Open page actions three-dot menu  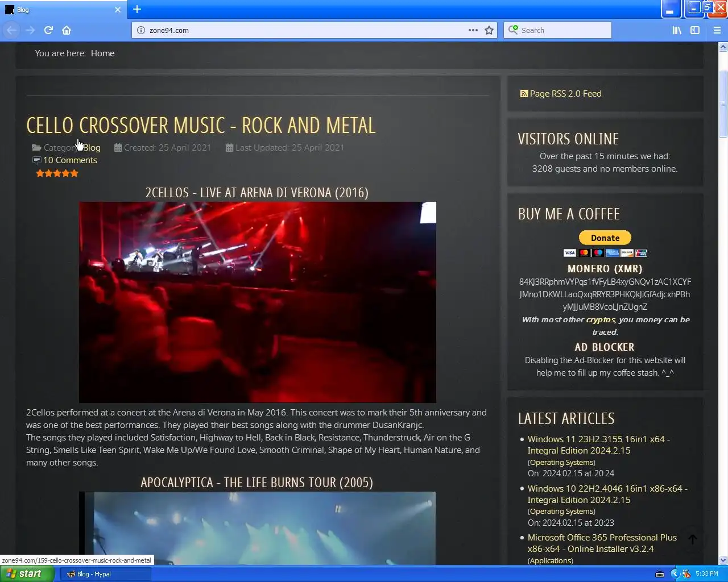[473, 30]
